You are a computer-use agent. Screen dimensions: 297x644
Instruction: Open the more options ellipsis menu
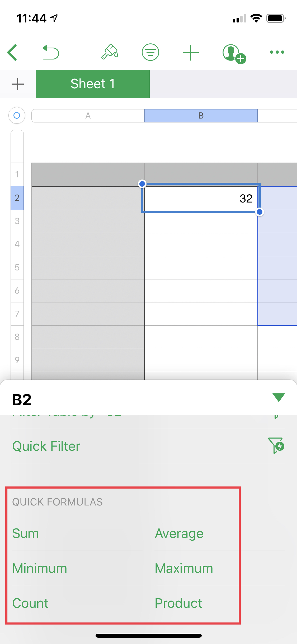point(277,52)
